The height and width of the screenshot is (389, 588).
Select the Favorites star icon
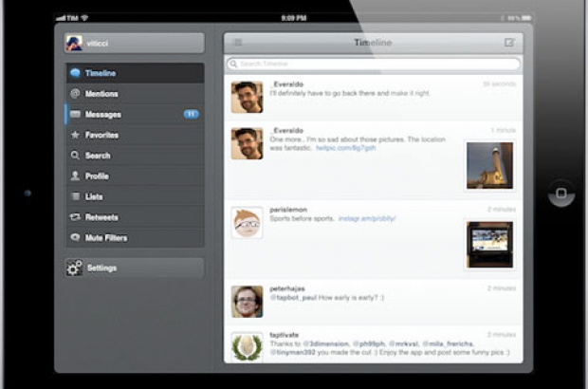[x=75, y=136]
